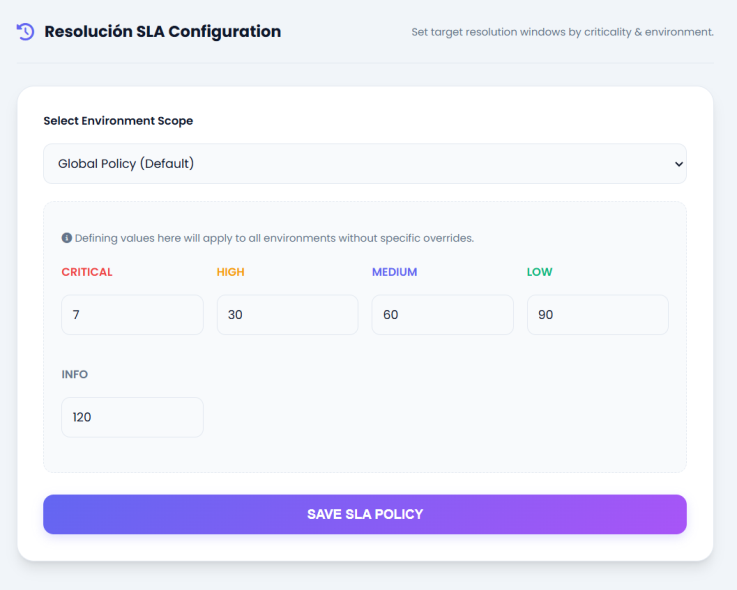Click the info circle icon before Defining values

coord(67,238)
